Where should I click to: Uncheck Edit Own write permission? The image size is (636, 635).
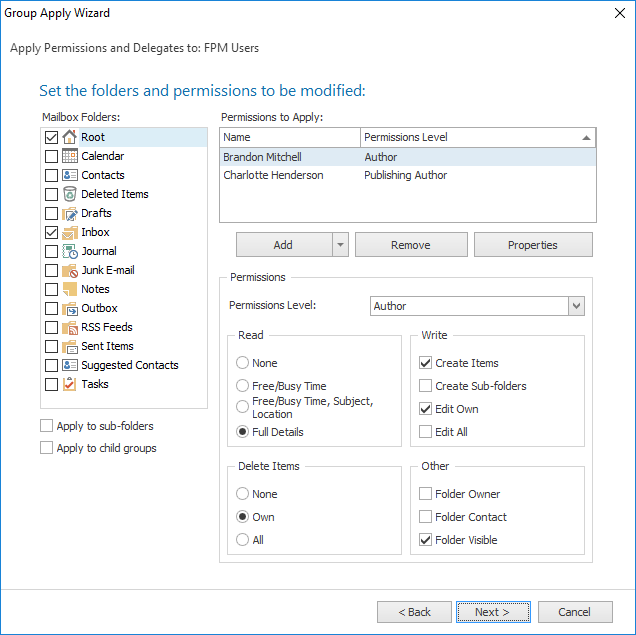pyautogui.click(x=425, y=409)
